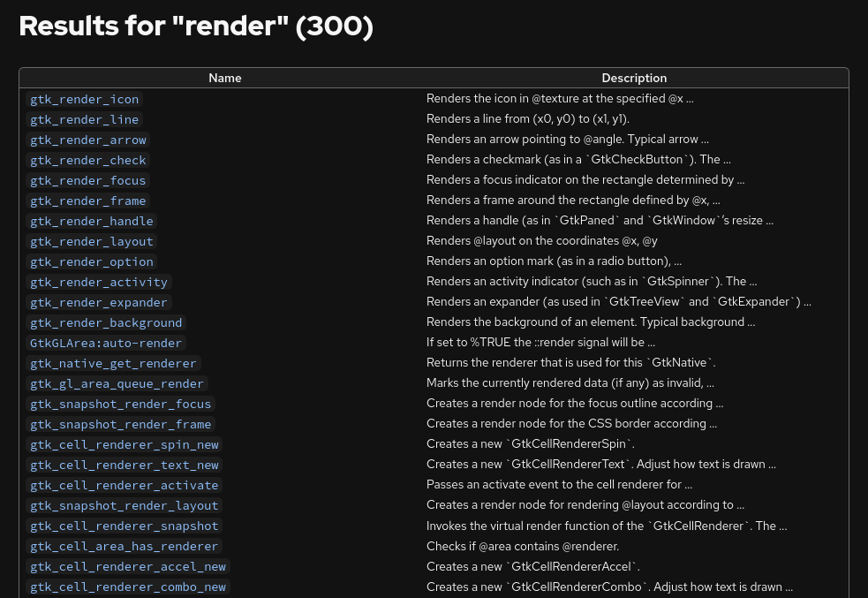
Task: Click the gtk_render_line result
Action: (x=85, y=119)
